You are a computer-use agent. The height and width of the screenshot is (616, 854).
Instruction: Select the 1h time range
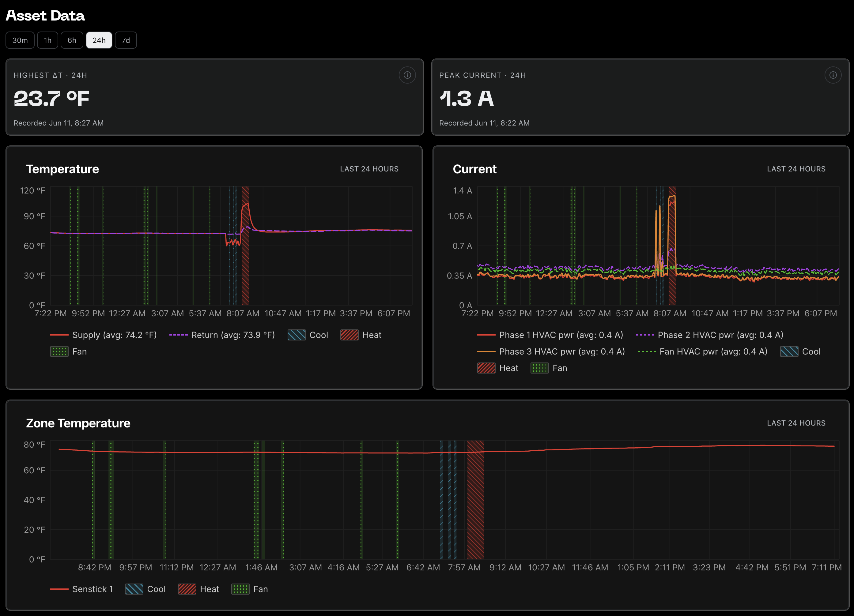(x=47, y=40)
